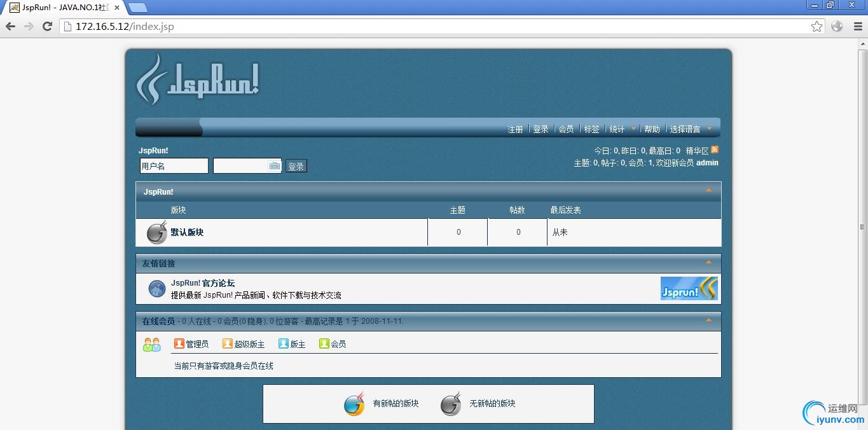Focus the password input field
The height and width of the screenshot is (430, 868).
point(247,166)
